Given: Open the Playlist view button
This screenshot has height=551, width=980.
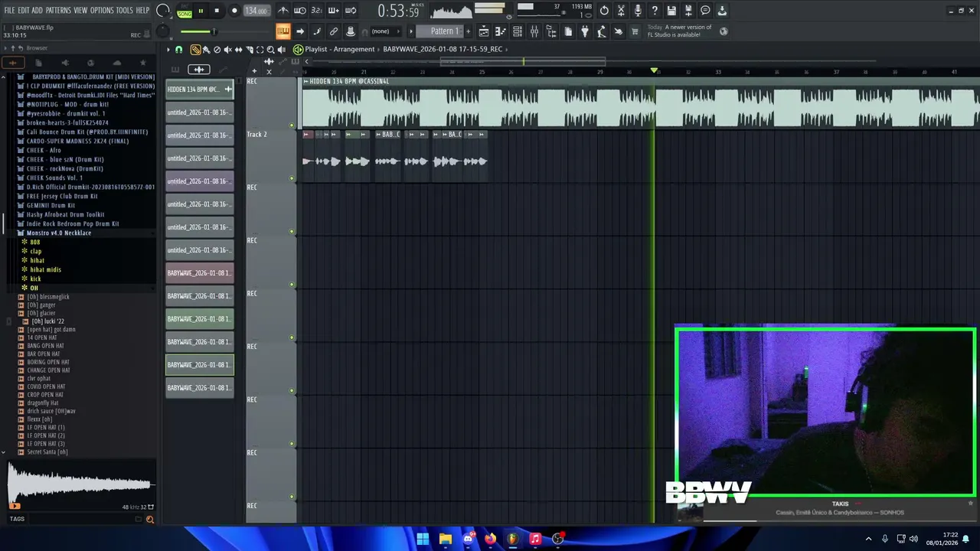Looking at the screenshot, I should click(x=484, y=31).
